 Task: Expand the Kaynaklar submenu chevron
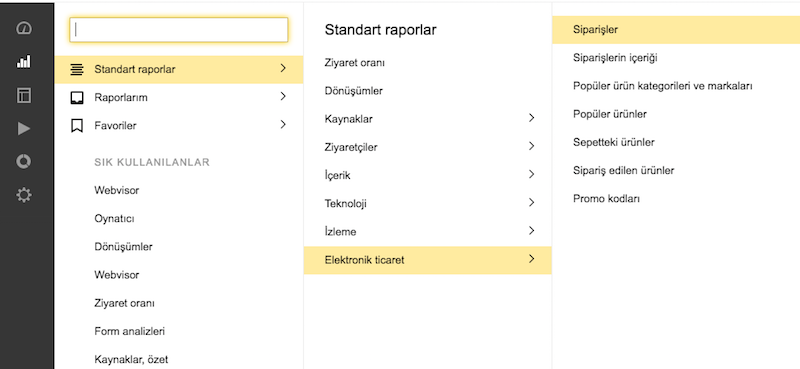[x=532, y=118]
